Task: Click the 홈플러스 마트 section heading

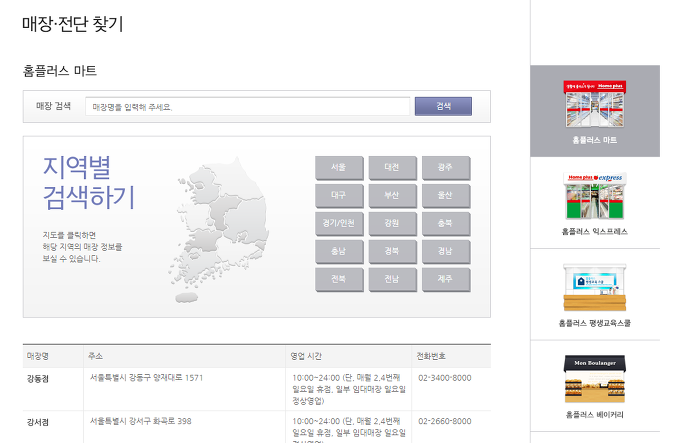Action: [59, 71]
